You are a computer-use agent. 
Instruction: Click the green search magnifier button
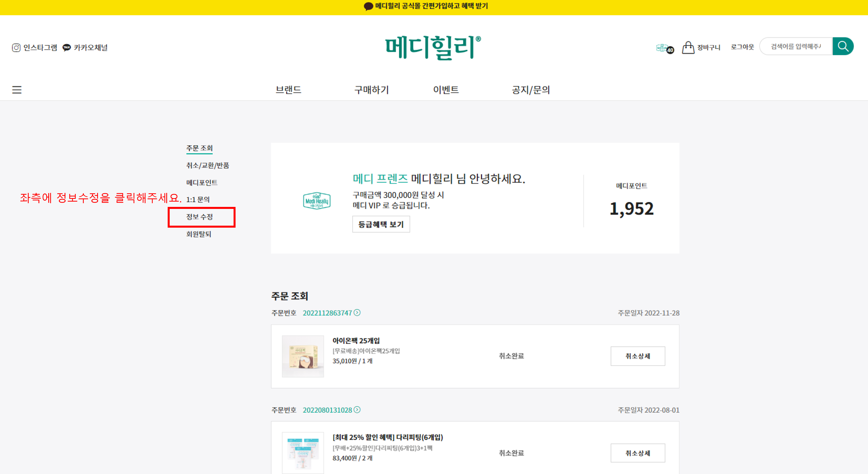coord(843,46)
